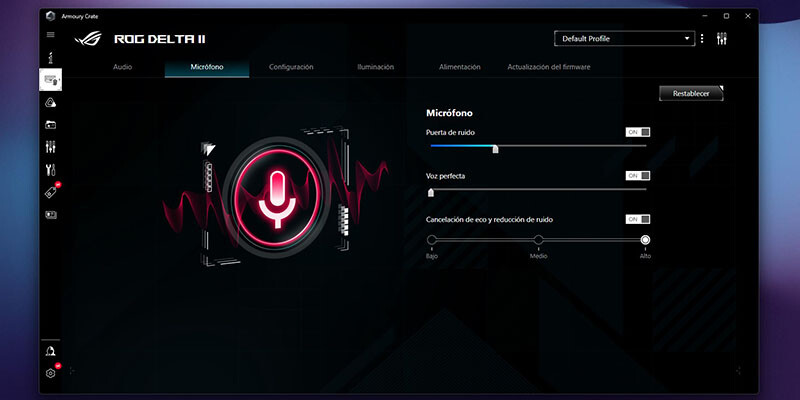Image resolution: width=800 pixels, height=400 pixels.
Task: Open the Settings gear icon
Action: [x=51, y=373]
